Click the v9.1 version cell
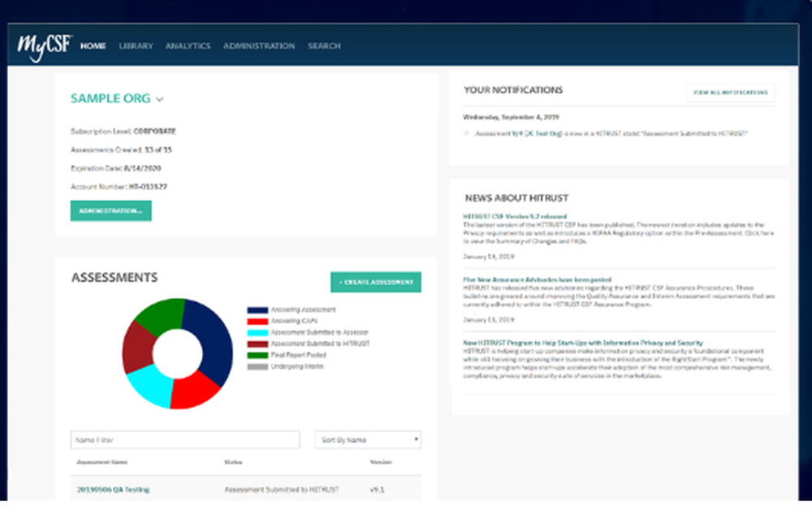 377,490
